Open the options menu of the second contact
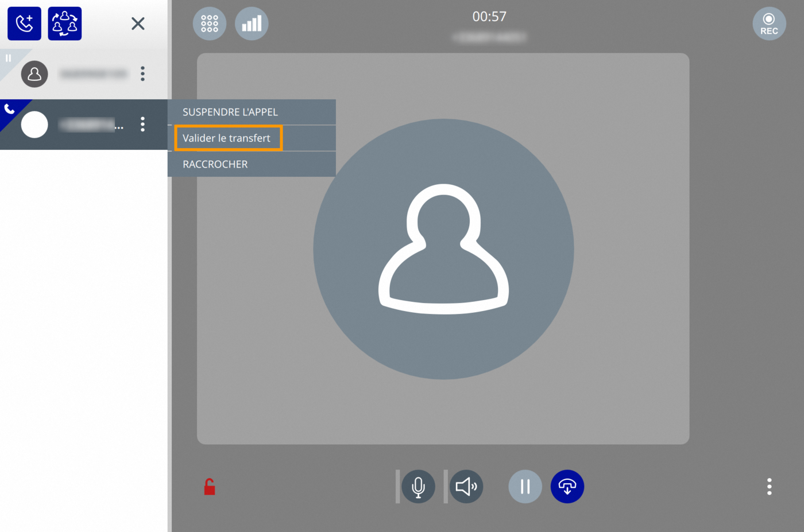This screenshot has height=532, width=804. pos(142,125)
